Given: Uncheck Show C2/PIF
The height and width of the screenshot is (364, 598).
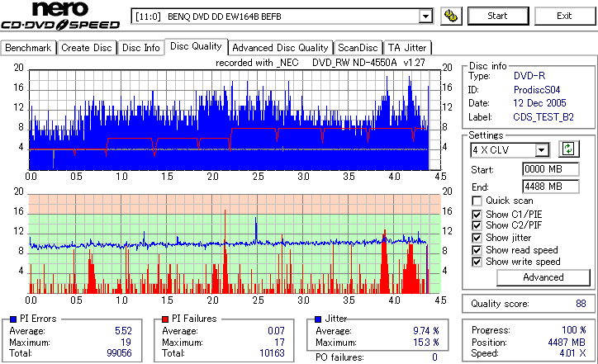Looking at the screenshot, I should 477,225.
